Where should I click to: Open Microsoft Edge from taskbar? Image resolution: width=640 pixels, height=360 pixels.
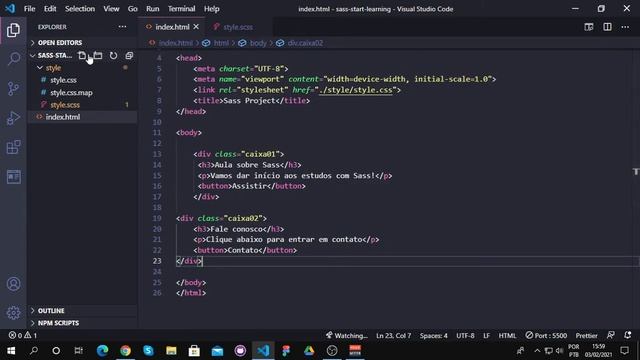102,350
